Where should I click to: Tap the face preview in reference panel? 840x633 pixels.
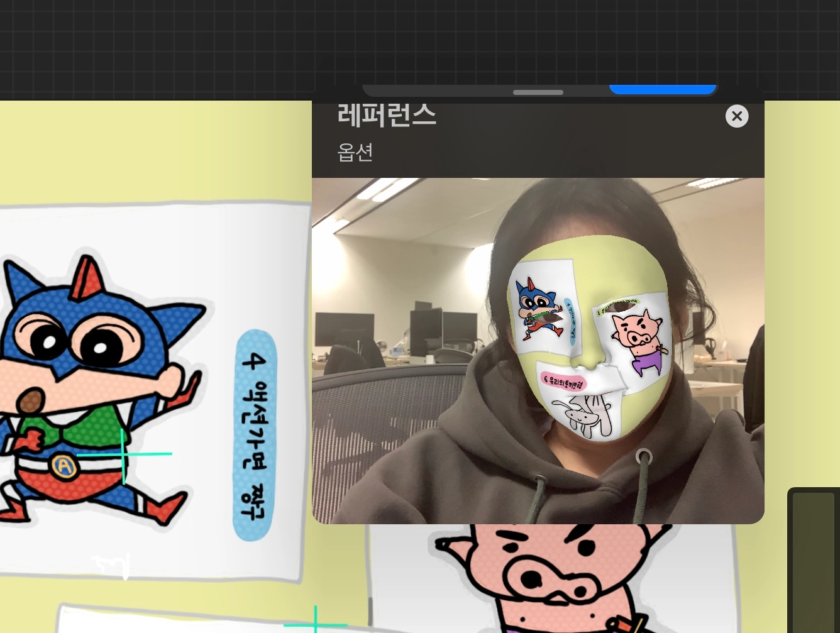pyautogui.click(x=538, y=351)
